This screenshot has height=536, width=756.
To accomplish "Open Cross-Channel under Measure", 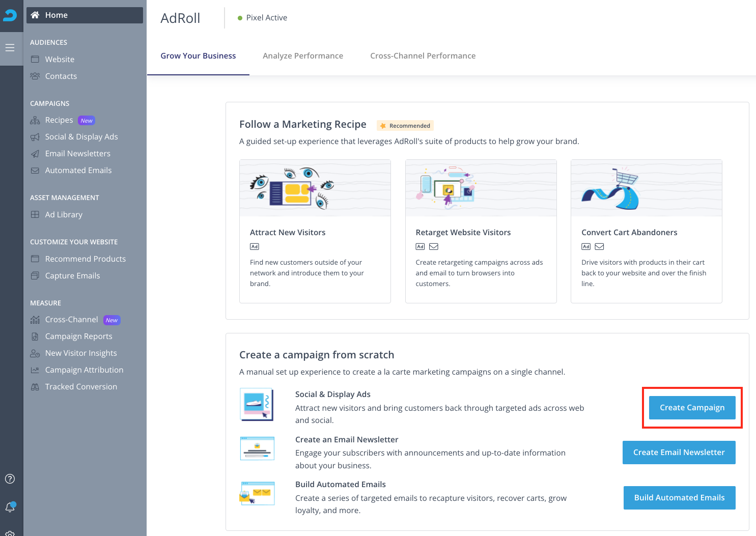I will [71, 320].
